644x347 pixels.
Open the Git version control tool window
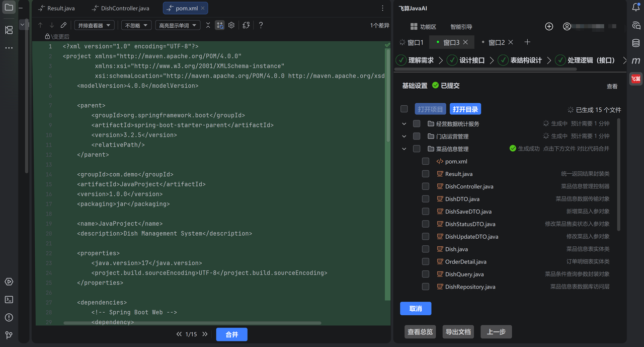9,335
